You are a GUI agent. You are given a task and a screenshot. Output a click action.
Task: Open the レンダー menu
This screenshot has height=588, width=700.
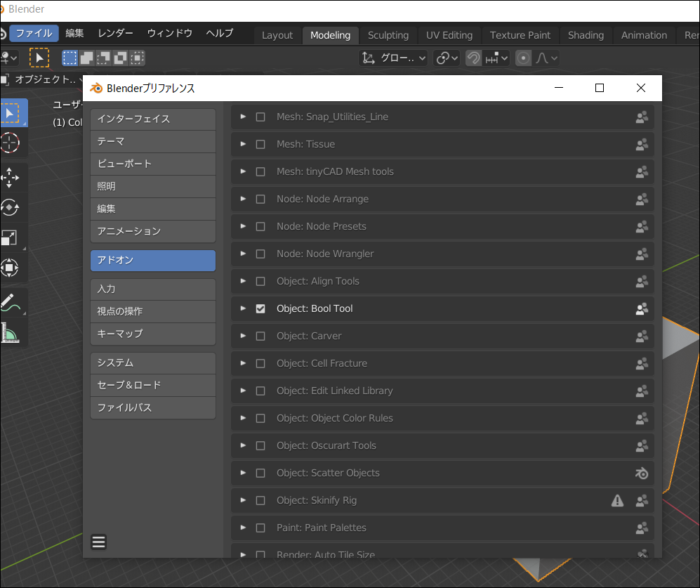pyautogui.click(x=116, y=34)
